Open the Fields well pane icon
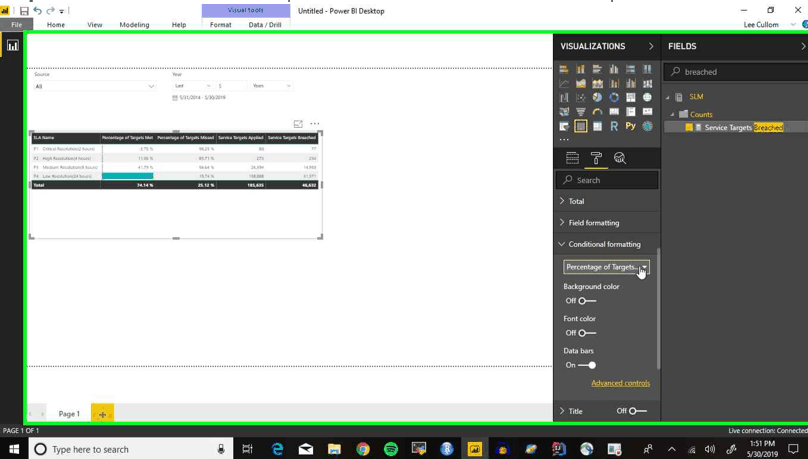 click(x=573, y=158)
